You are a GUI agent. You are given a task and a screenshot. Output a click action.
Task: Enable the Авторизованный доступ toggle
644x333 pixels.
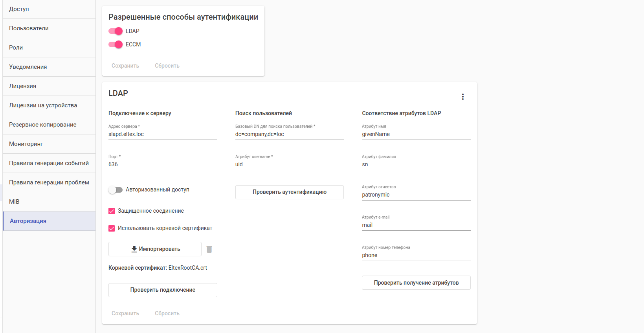[x=116, y=190]
